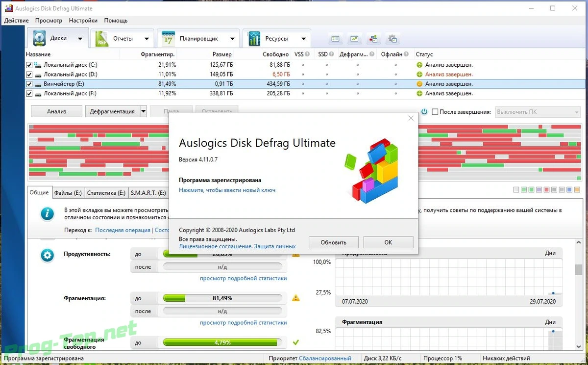
Task: Uncheck Local disk (D:) checkbox
Action: 29,75
